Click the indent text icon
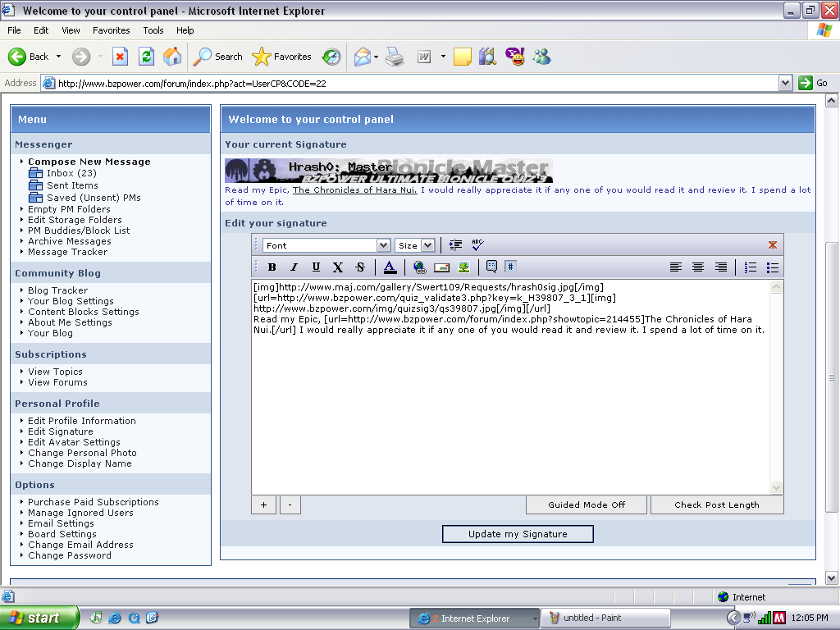This screenshot has height=630, width=840. coord(455,244)
